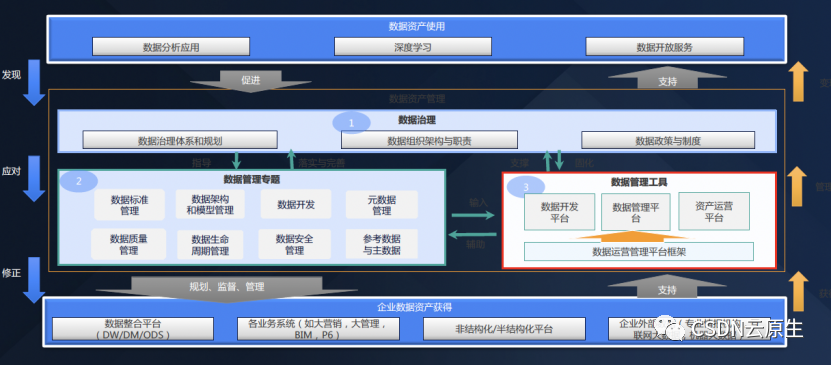Open the 数据开放服务 box

point(665,47)
